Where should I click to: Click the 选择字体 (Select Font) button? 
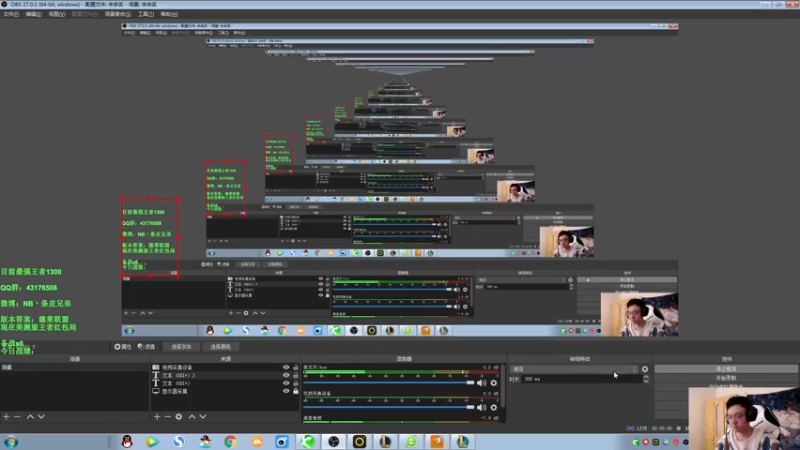tap(181, 346)
